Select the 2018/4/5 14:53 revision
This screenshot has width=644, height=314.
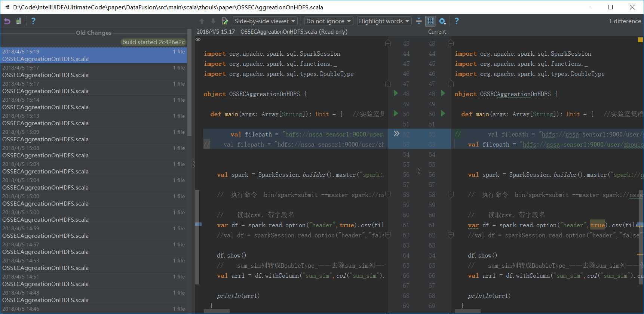[x=93, y=264]
